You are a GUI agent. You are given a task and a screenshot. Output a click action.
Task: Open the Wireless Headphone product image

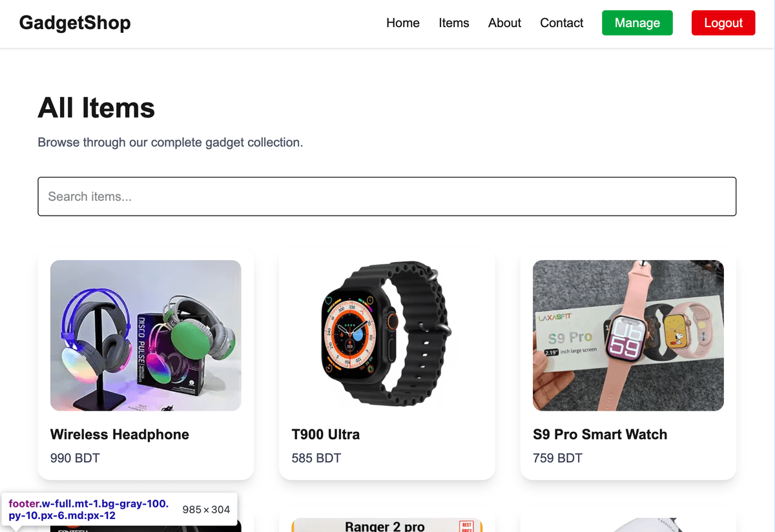146,335
